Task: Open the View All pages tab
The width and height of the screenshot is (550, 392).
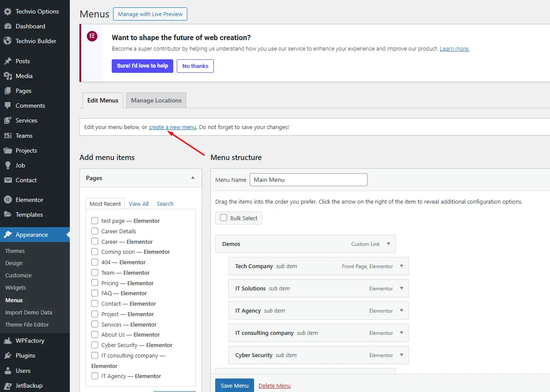Action: (x=139, y=204)
